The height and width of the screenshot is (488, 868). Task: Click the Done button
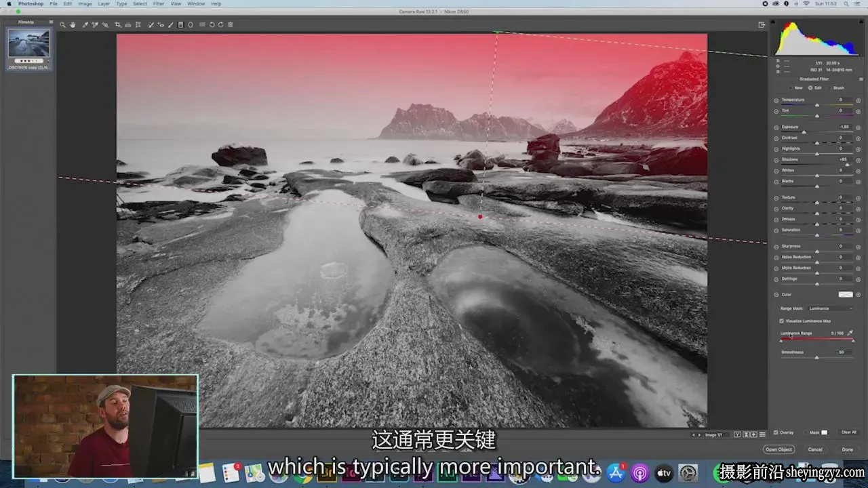tap(848, 449)
